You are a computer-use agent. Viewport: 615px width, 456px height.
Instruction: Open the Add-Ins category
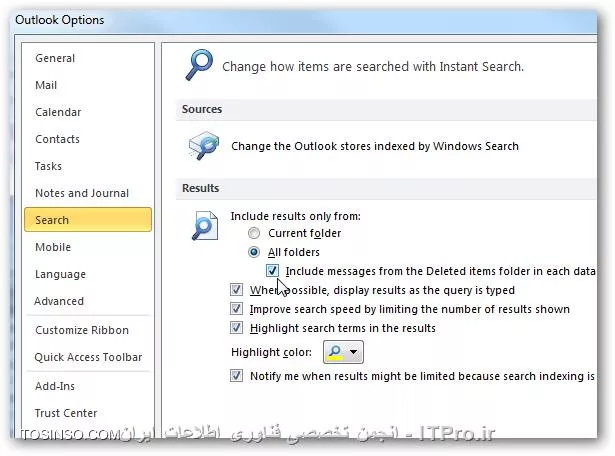pyautogui.click(x=55, y=386)
